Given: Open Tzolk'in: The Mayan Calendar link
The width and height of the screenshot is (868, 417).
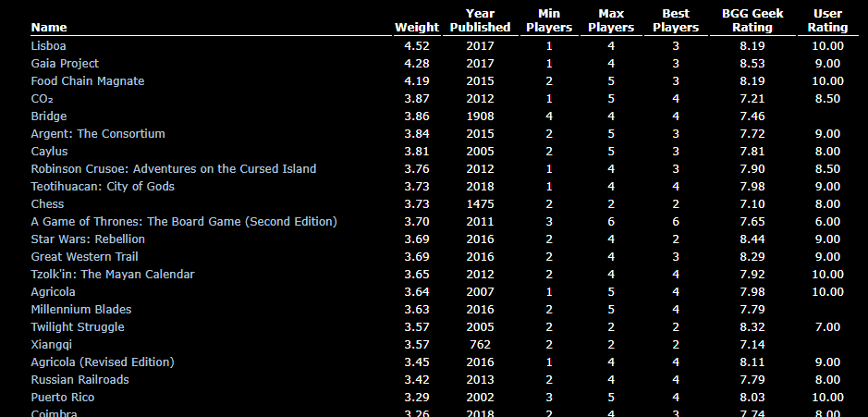Looking at the screenshot, I should [x=113, y=274].
